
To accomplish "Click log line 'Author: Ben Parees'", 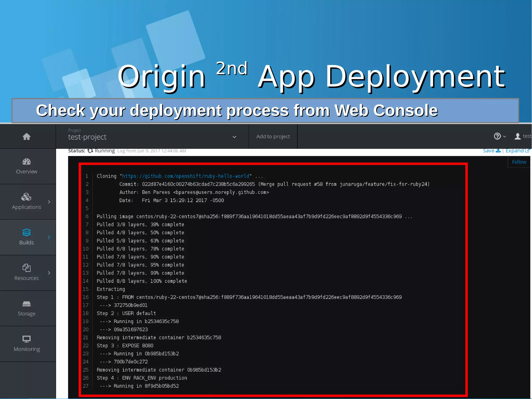I will 194,192.
